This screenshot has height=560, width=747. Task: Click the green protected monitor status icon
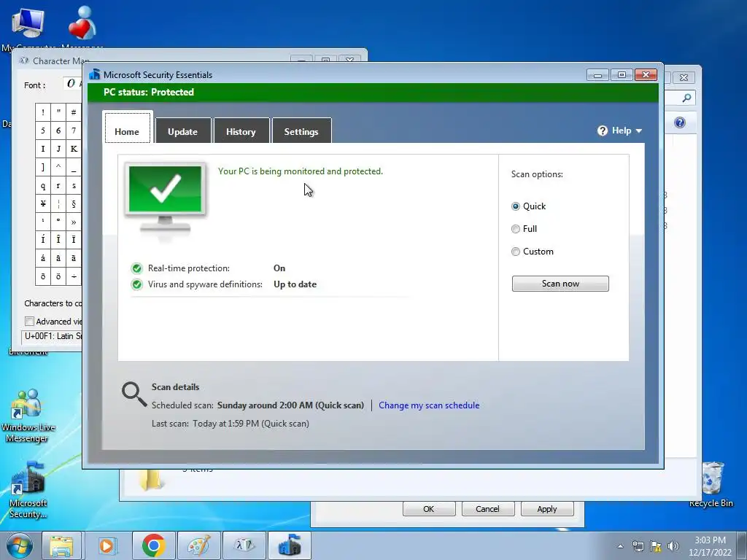point(166,198)
